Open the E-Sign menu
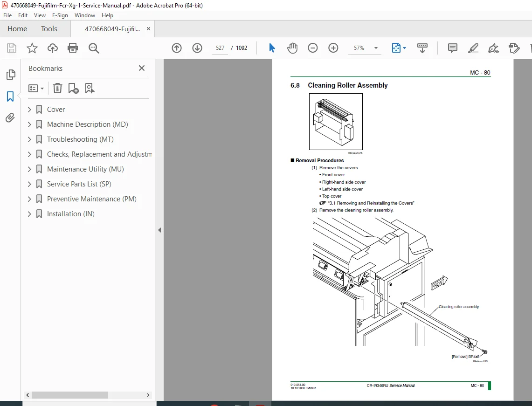532x406 pixels. click(60, 15)
